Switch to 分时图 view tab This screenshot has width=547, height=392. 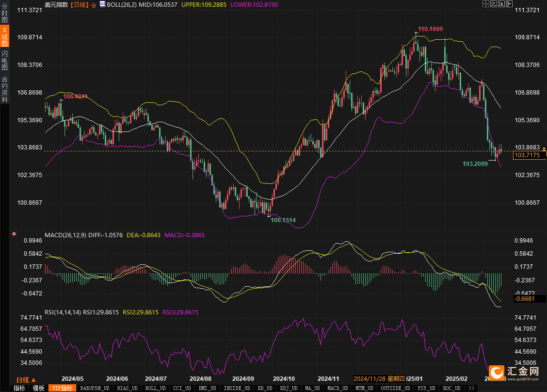coord(4,13)
